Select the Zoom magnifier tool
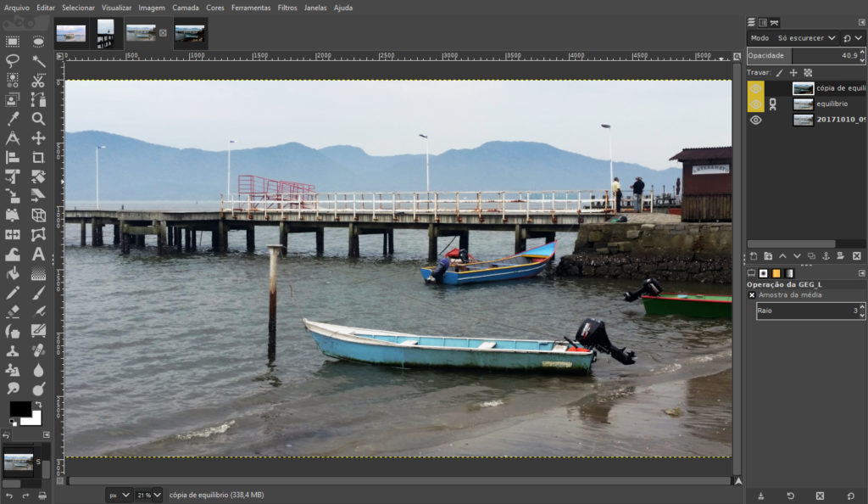 38,119
